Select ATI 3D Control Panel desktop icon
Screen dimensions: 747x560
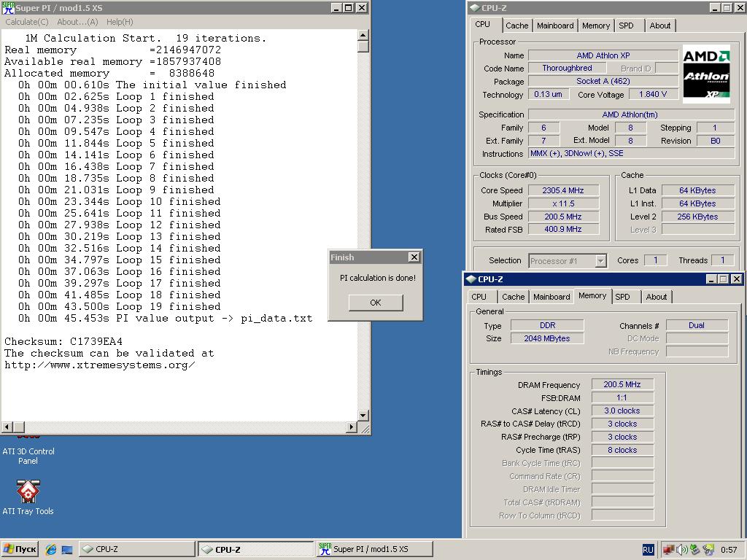[x=28, y=450]
